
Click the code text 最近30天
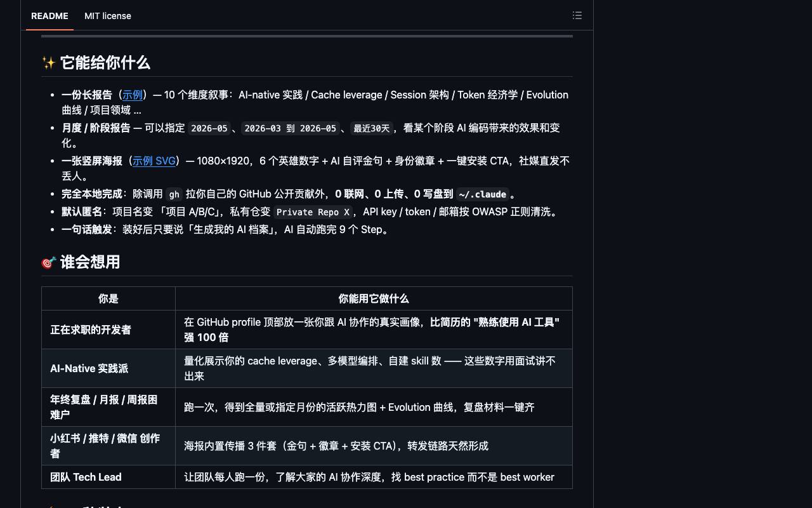click(372, 128)
